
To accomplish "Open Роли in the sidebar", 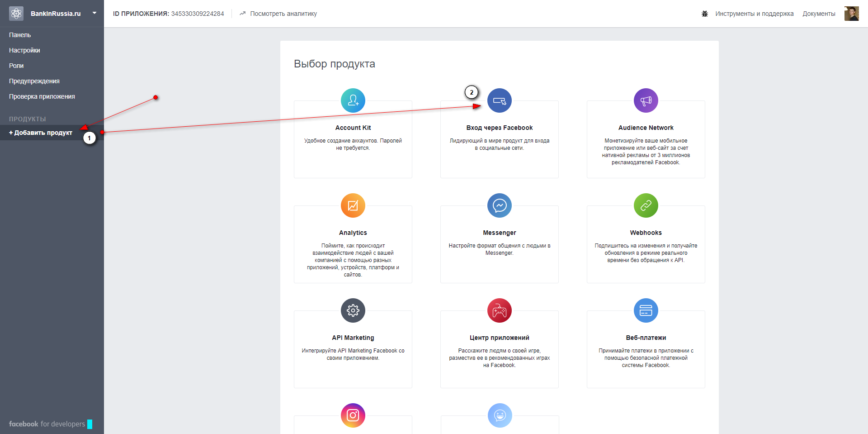I will [16, 66].
